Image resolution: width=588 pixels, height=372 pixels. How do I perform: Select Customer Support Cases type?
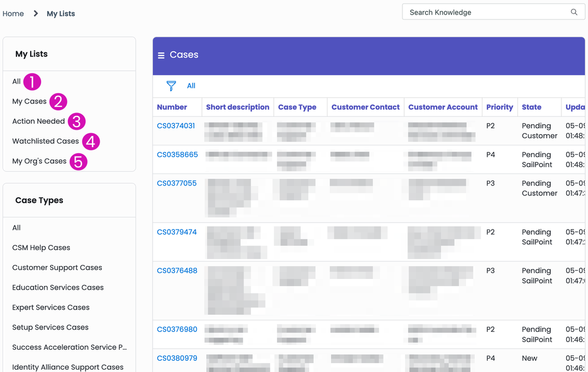pos(57,268)
